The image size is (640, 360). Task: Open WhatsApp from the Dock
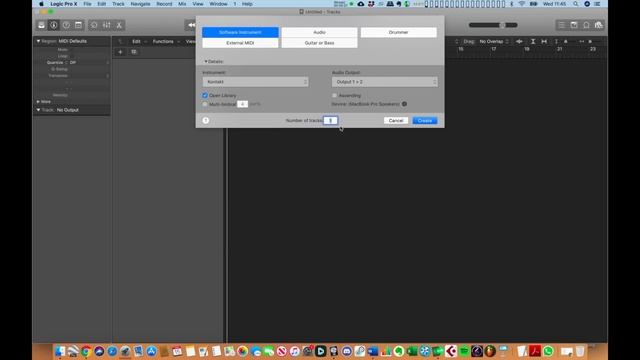(x=548, y=351)
